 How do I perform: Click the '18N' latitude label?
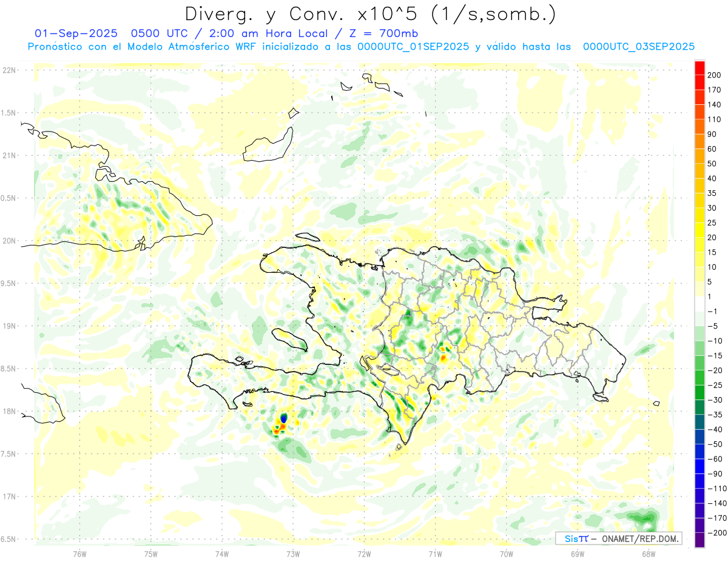9,411
